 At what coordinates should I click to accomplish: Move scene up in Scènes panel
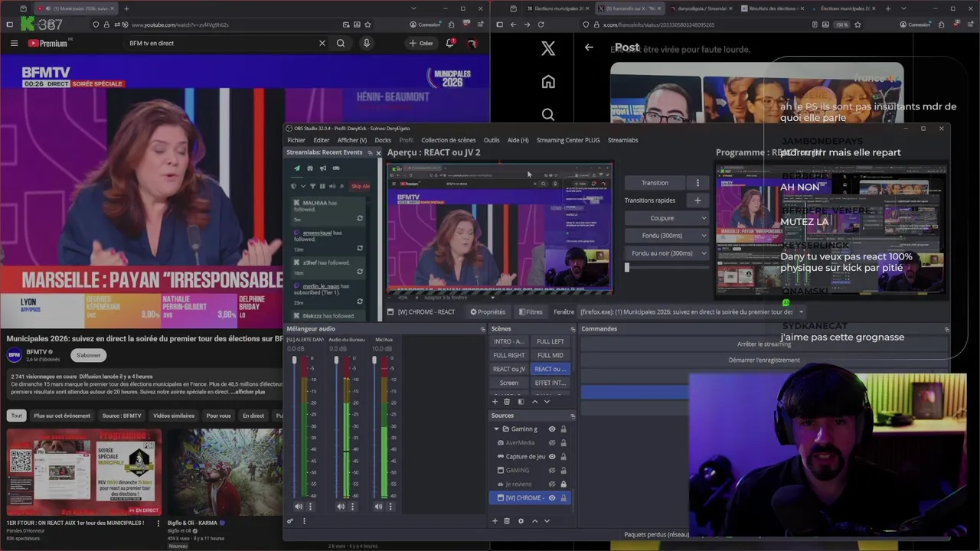(x=534, y=402)
